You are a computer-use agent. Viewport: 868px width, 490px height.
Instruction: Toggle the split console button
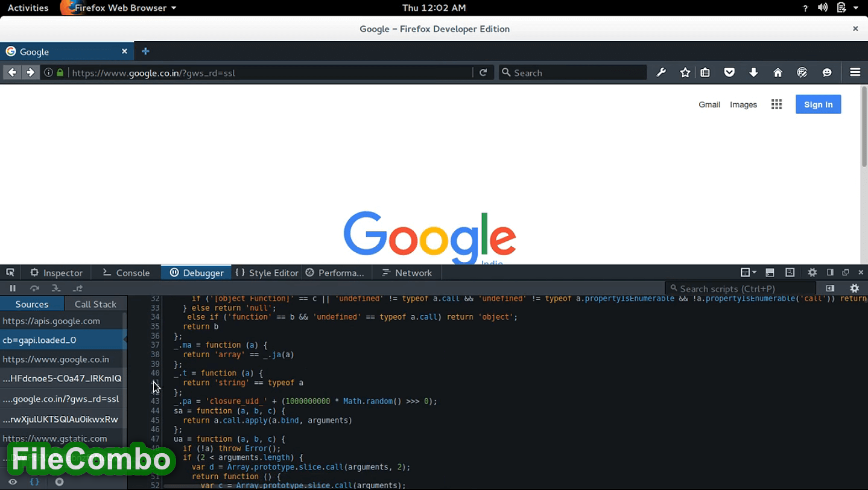770,273
